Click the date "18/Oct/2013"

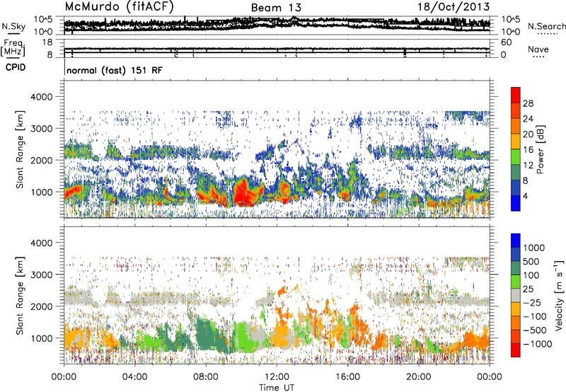coord(454,6)
